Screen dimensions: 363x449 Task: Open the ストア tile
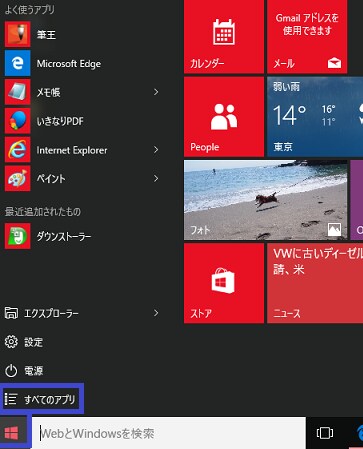224,283
